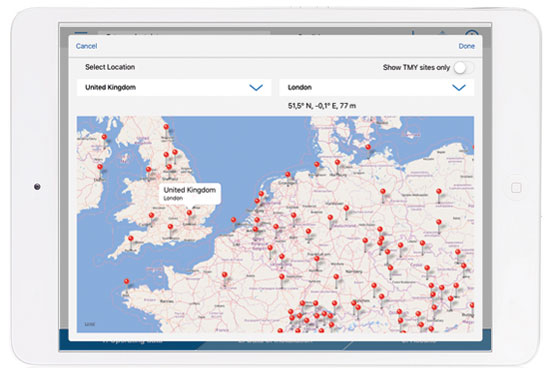Viewport: 555px width, 368px height.
Task: Choose the Brest pin in Brittany
Action: (x=126, y=282)
